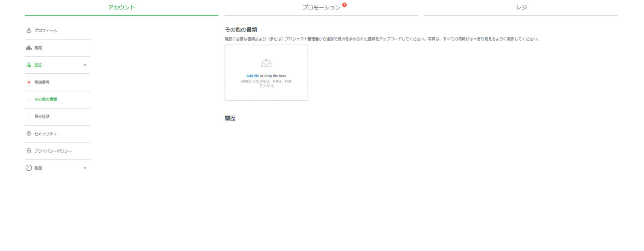Click the 履歴 heading in main content

pyautogui.click(x=230, y=118)
